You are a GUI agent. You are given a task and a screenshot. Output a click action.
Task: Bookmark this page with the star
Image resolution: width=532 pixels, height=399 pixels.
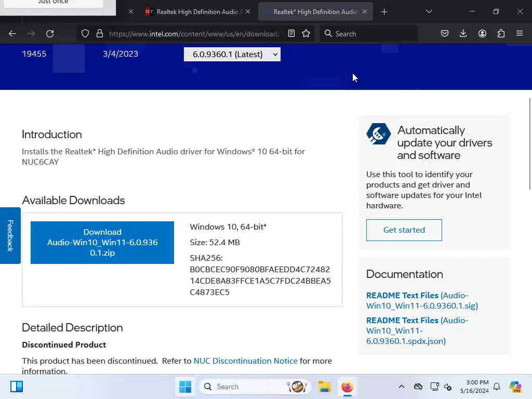[306, 34]
